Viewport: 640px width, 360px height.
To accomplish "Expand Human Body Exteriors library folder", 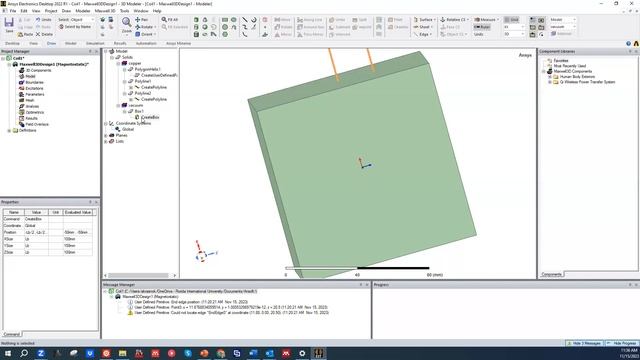I will tap(550, 77).
